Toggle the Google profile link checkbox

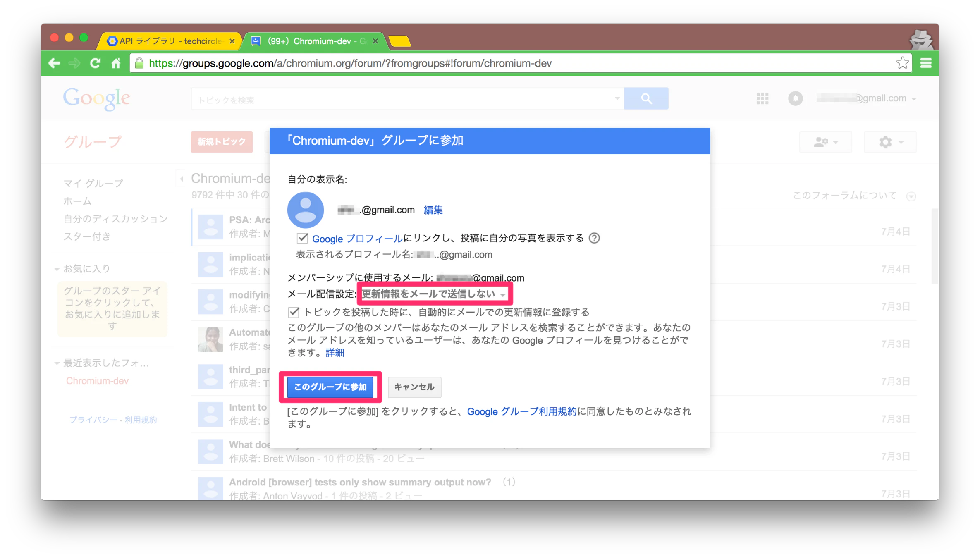302,238
